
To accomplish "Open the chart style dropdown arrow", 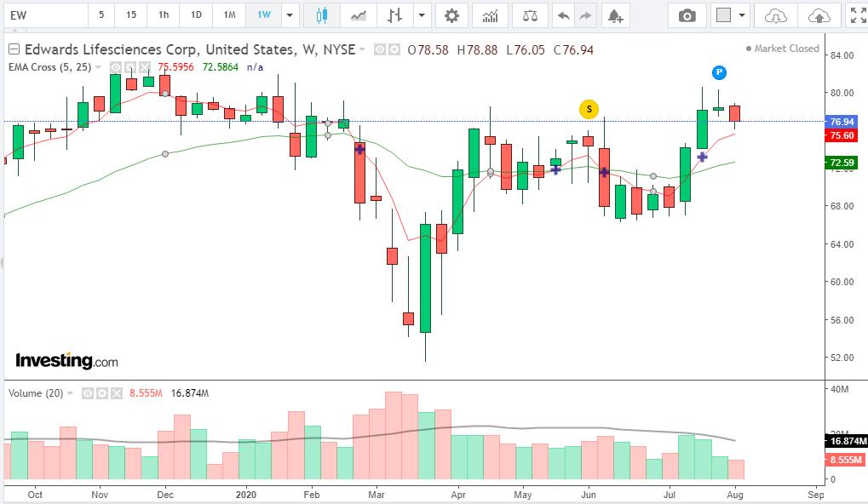I will pyautogui.click(x=422, y=15).
